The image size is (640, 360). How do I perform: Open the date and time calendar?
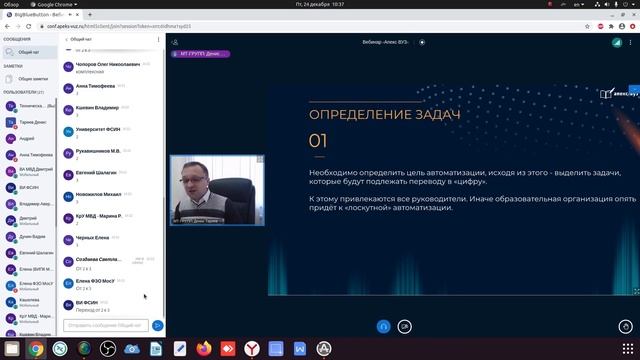coord(320,4)
